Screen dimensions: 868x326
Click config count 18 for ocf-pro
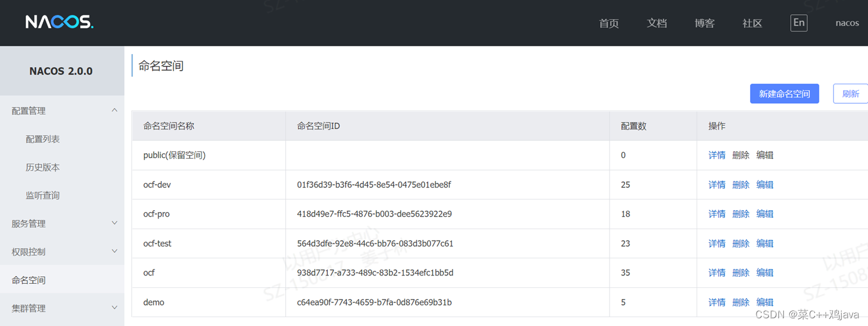(626, 214)
